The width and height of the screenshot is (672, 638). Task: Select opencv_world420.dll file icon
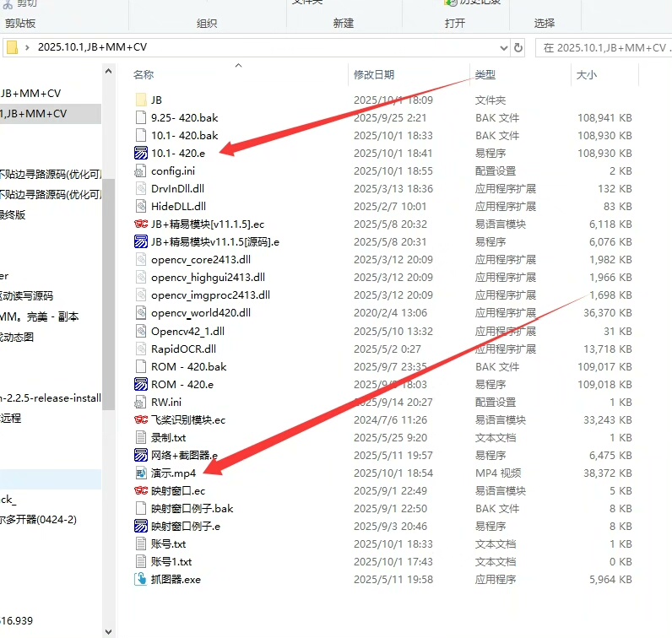141,313
